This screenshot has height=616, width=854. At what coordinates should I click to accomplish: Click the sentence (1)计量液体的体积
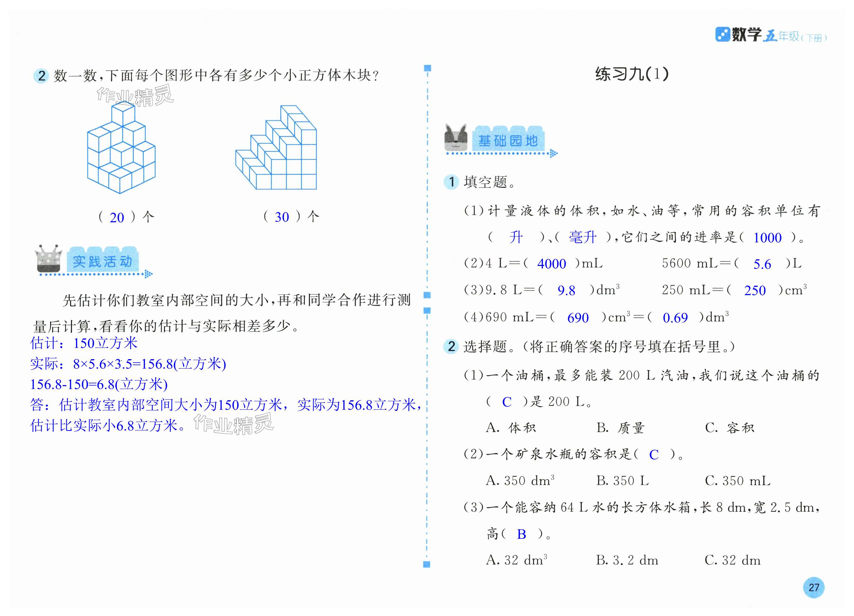click(x=642, y=211)
